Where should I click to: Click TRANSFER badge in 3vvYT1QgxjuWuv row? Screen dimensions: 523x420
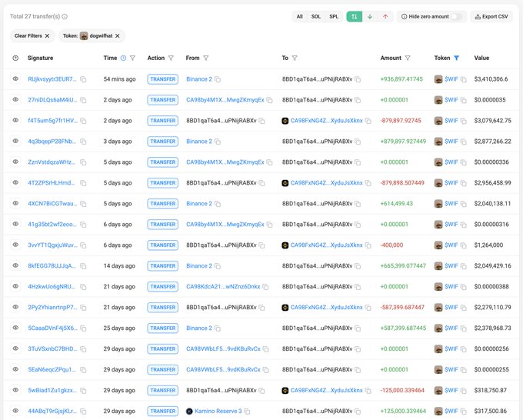(163, 245)
